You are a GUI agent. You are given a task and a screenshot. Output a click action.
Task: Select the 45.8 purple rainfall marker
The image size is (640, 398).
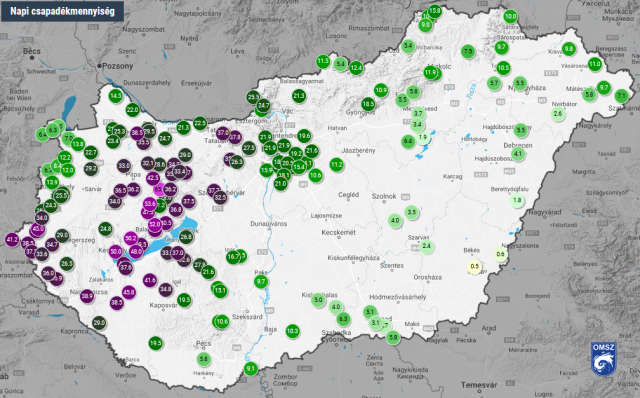[129, 292]
